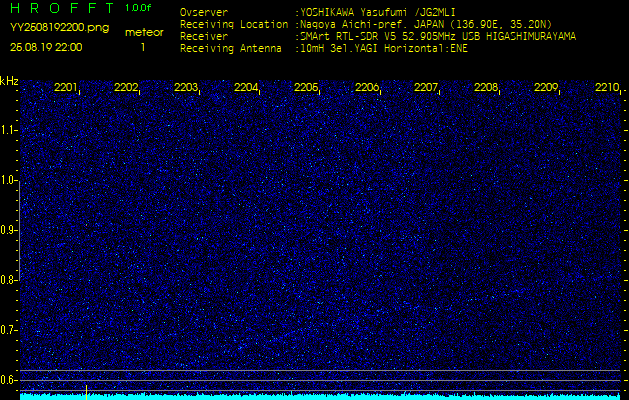Screen dimensions: 629x400
Task: Select the version label 1.0.0f
Action: point(138,8)
